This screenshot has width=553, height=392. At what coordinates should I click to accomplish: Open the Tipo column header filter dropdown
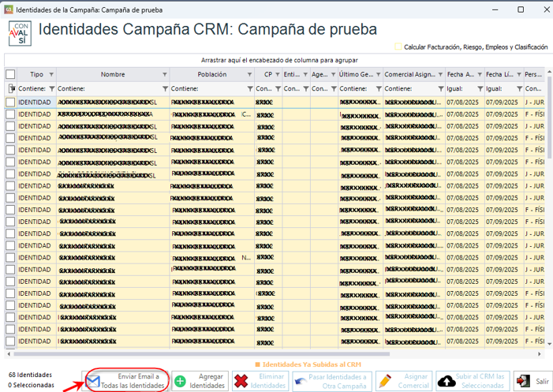(x=51, y=74)
